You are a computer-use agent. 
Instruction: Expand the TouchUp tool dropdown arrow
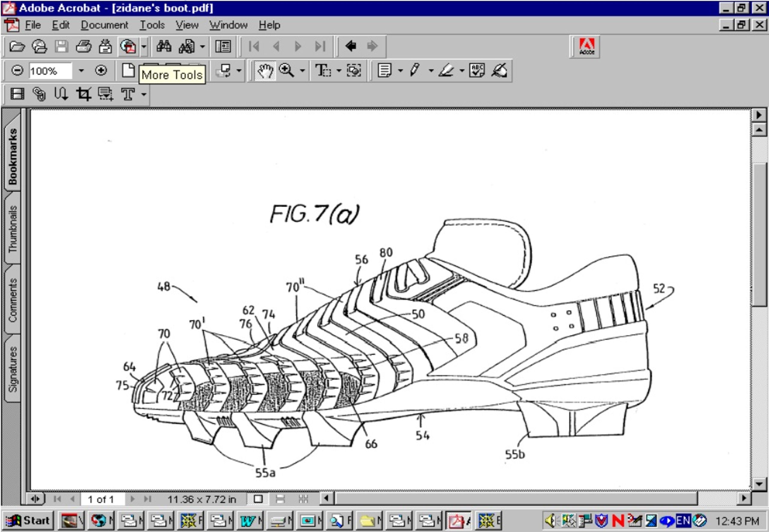coord(144,94)
